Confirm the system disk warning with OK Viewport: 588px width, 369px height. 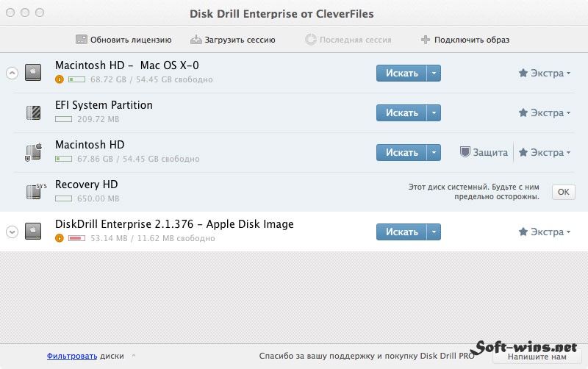click(x=563, y=192)
